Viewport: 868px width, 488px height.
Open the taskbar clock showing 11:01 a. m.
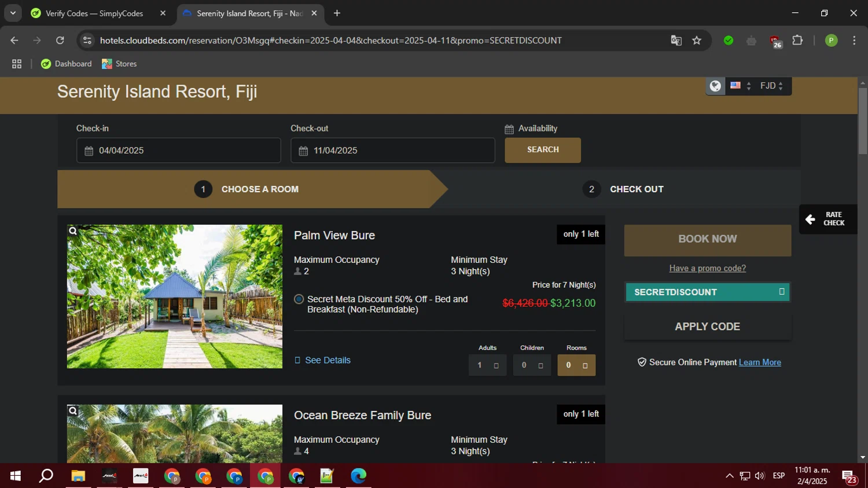pyautogui.click(x=812, y=476)
